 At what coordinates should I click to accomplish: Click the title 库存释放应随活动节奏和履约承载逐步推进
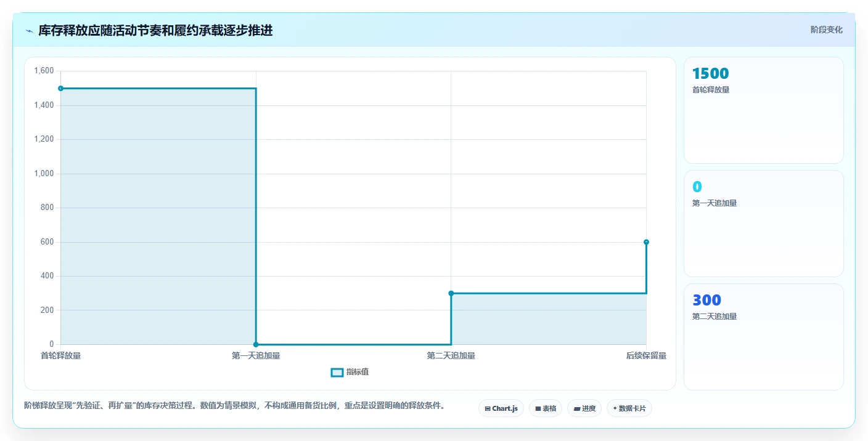[x=155, y=31]
